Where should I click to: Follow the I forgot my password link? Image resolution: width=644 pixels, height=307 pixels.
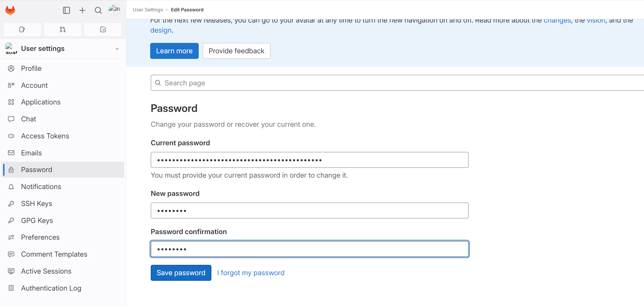click(251, 273)
